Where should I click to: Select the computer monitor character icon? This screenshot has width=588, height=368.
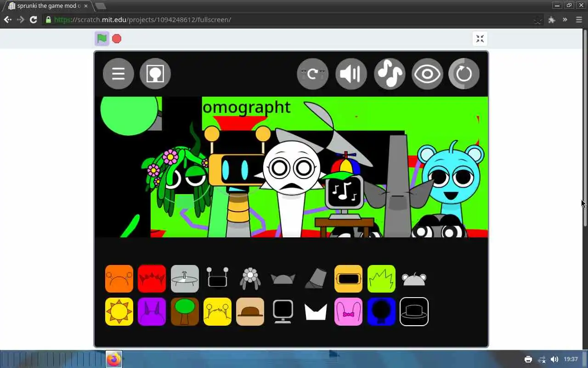point(283,311)
